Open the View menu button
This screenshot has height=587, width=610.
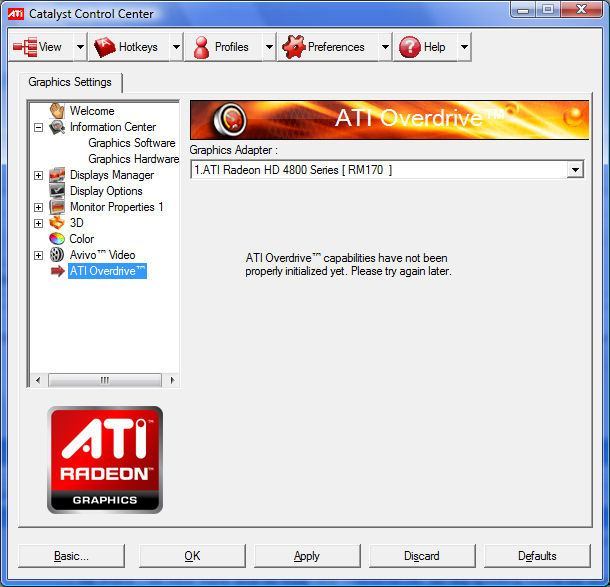tap(41, 47)
